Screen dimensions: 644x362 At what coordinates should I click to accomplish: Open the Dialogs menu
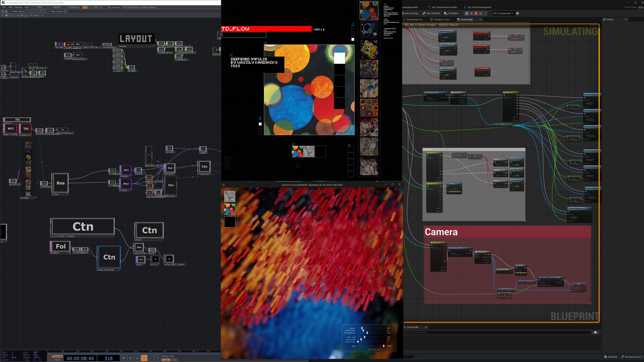click(18, 7)
